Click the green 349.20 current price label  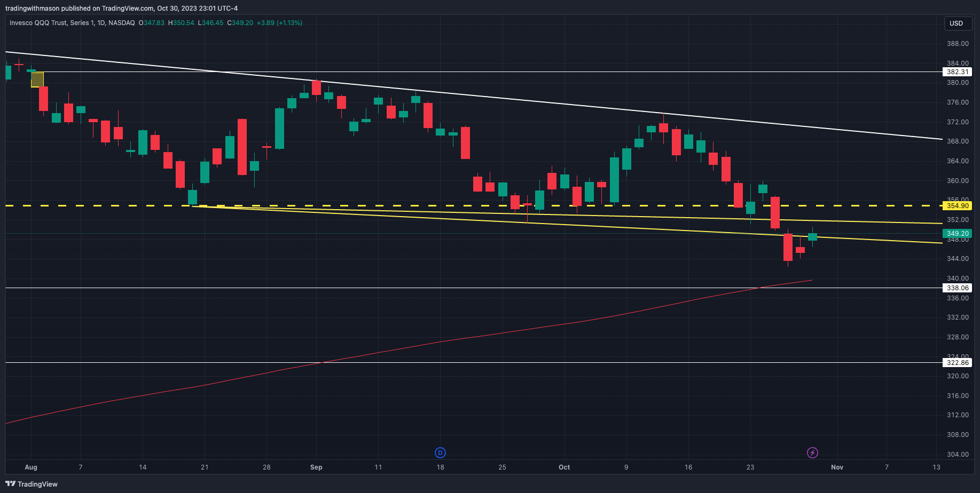pos(958,234)
